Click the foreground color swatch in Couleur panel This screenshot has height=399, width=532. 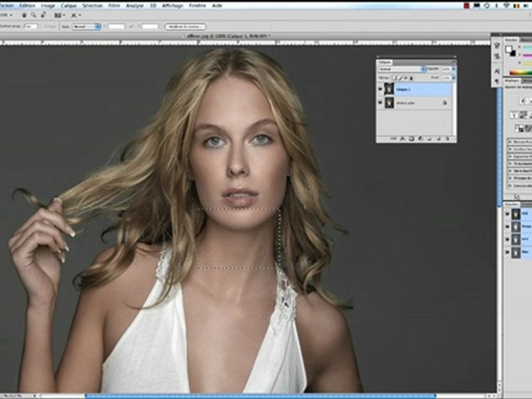click(x=508, y=49)
